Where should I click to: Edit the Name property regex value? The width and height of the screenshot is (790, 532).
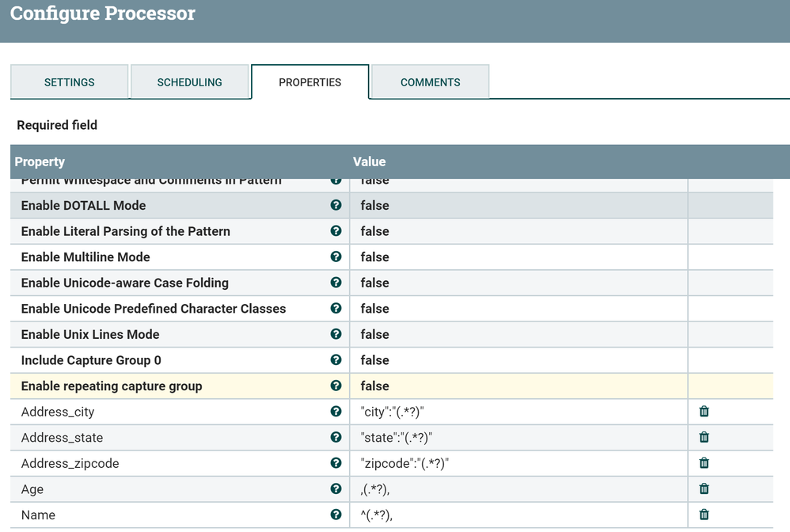coord(377,515)
